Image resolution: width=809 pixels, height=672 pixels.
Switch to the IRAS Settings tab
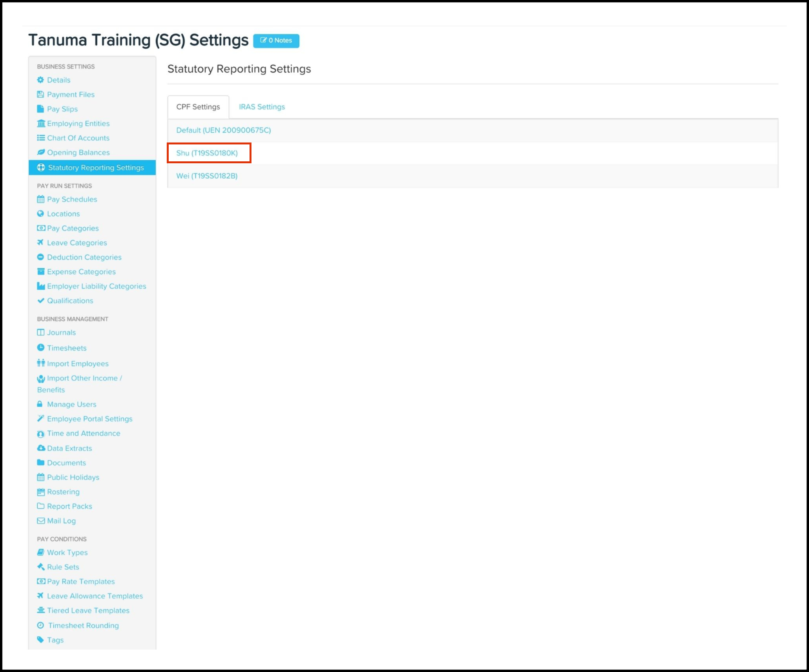[262, 107]
